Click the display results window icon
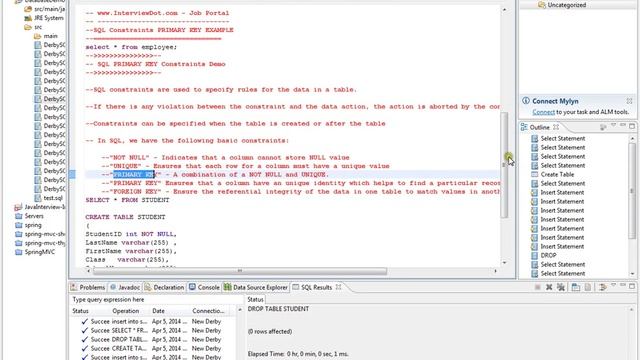The width and height of the screenshot is (640, 360). pos(576,287)
